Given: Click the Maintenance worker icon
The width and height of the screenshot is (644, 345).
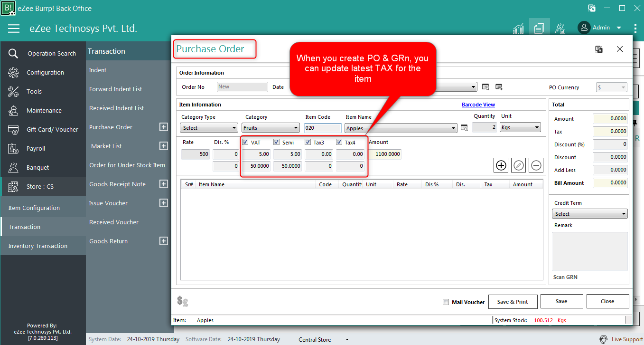Looking at the screenshot, I should (x=13, y=110).
